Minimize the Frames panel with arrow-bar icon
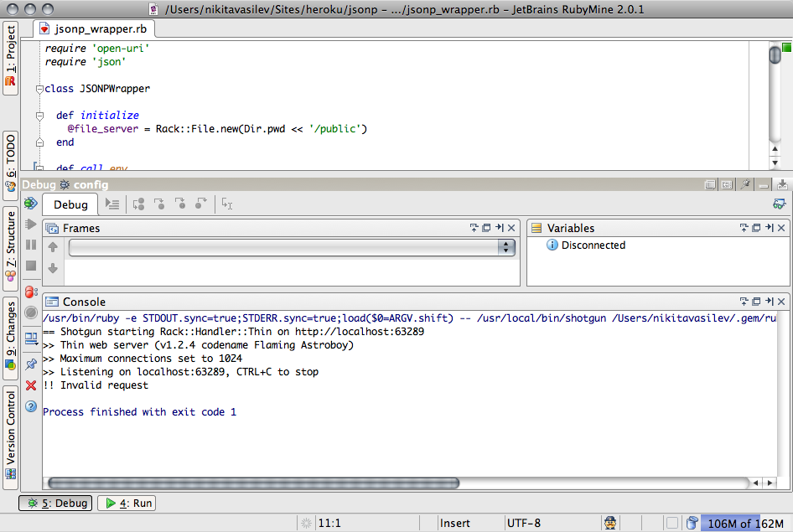Screen dimensions: 793x532 pyautogui.click(x=499, y=228)
